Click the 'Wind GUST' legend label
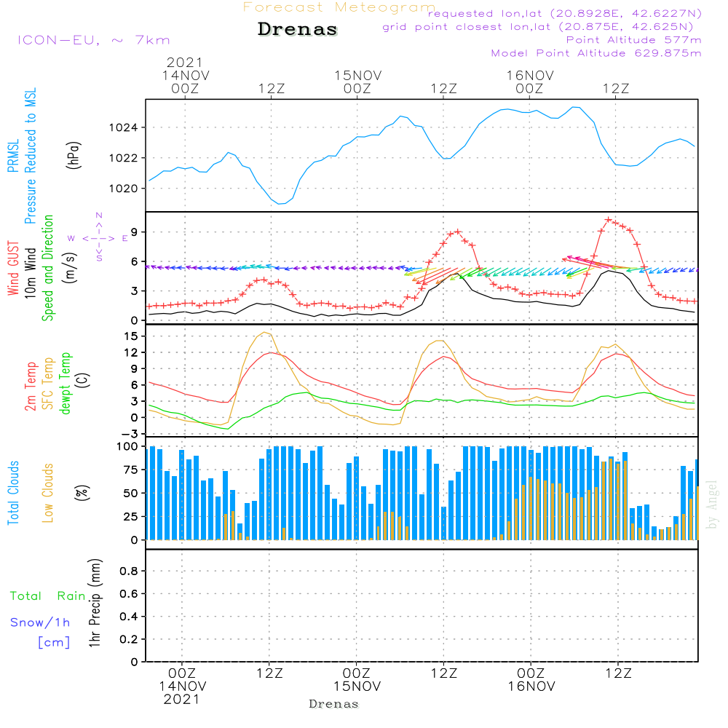 [13, 268]
